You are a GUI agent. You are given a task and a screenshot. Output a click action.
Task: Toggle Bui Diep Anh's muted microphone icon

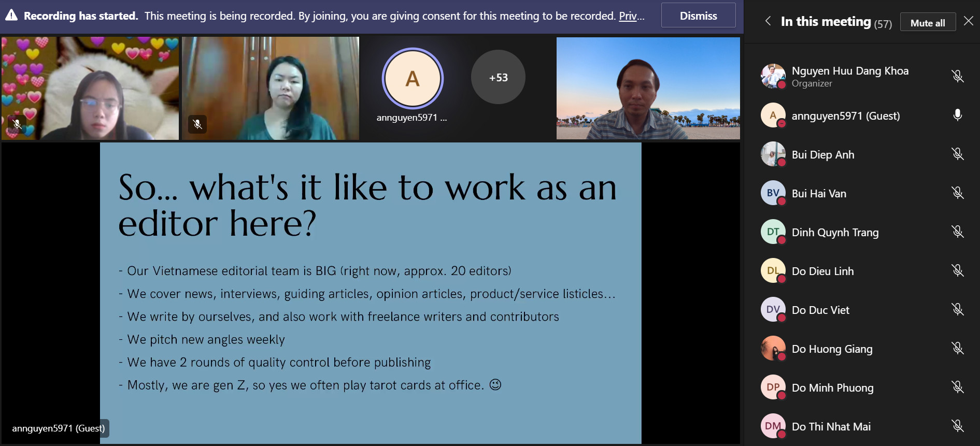[x=957, y=154]
